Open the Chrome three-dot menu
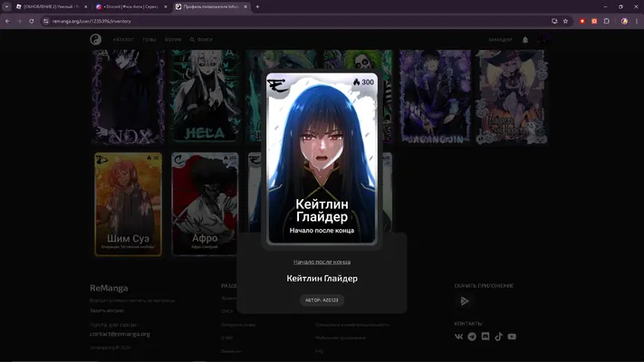This screenshot has height=362, width=644. pyautogui.click(x=637, y=21)
